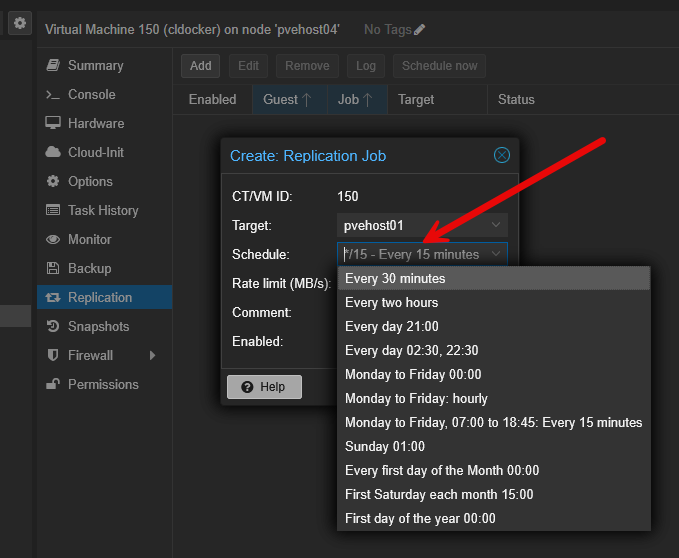The height and width of the screenshot is (558, 679).
Task: Click the Hardware monitor icon
Action: (53, 123)
